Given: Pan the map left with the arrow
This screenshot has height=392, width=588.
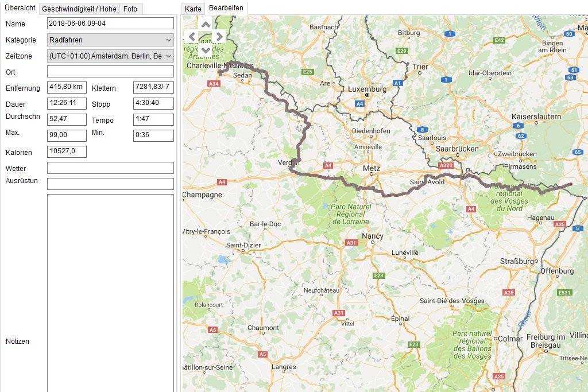Looking at the screenshot, I should pos(192,37).
